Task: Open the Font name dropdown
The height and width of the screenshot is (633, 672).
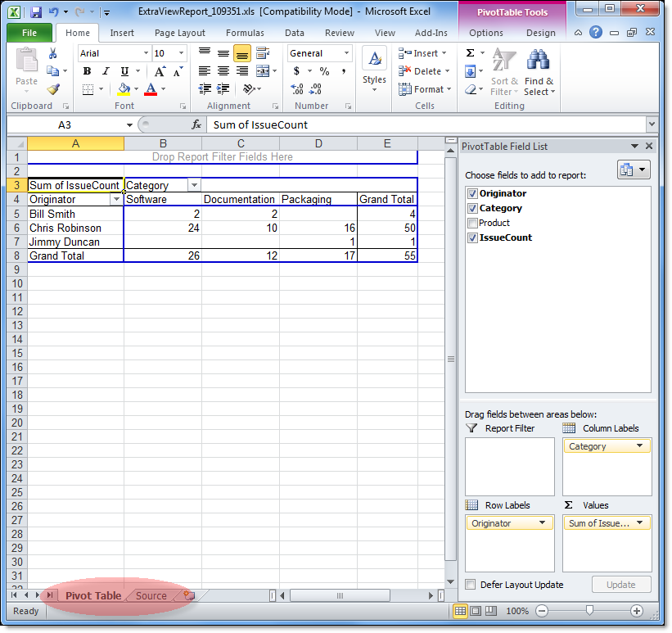Action: (146, 53)
